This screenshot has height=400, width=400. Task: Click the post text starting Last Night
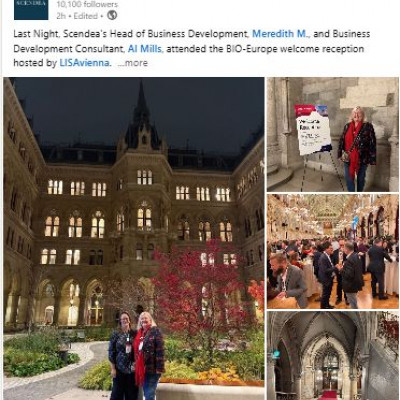coord(192,48)
